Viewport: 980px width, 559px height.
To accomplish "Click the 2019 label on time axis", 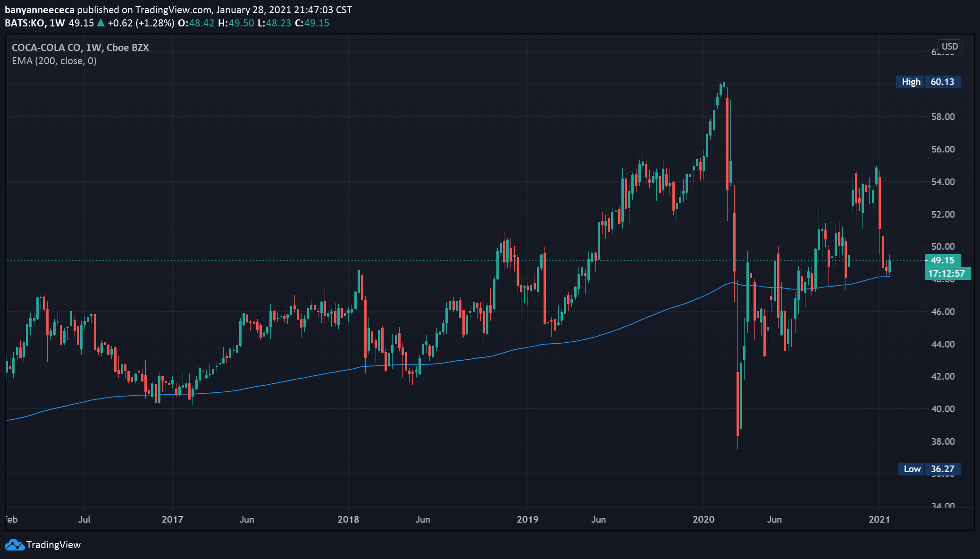I will coord(528,519).
